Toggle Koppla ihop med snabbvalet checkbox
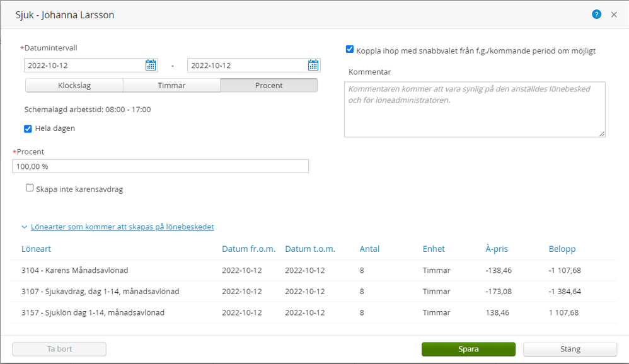This screenshot has height=364, width=629. 350,49
